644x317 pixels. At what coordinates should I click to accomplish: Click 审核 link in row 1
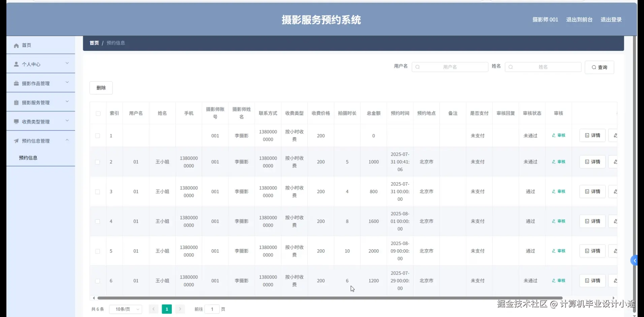click(x=559, y=135)
